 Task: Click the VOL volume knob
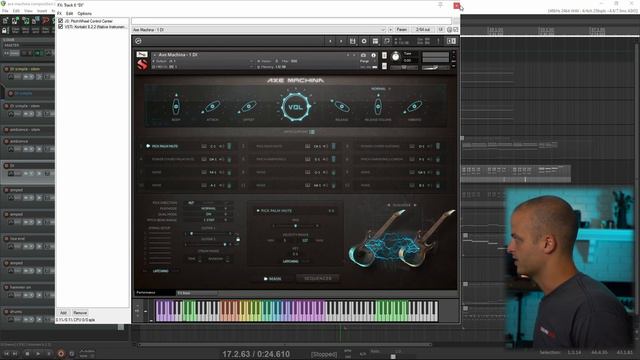click(296, 107)
